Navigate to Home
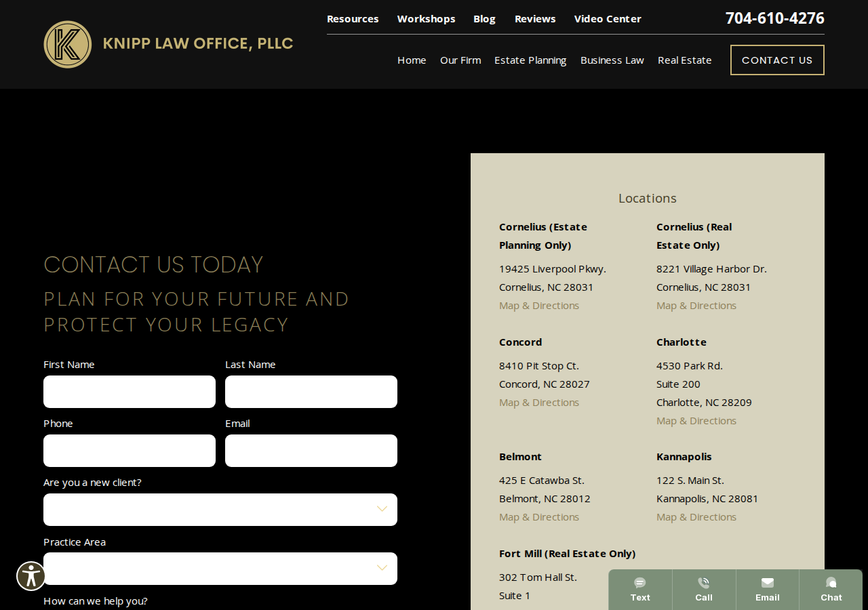The image size is (868, 610). (412, 60)
